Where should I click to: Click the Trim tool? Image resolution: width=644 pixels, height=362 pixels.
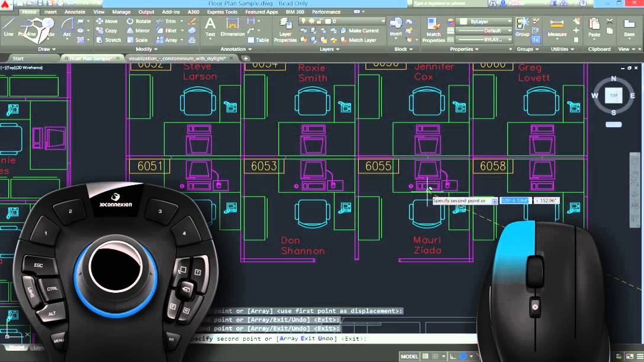pyautogui.click(x=166, y=21)
